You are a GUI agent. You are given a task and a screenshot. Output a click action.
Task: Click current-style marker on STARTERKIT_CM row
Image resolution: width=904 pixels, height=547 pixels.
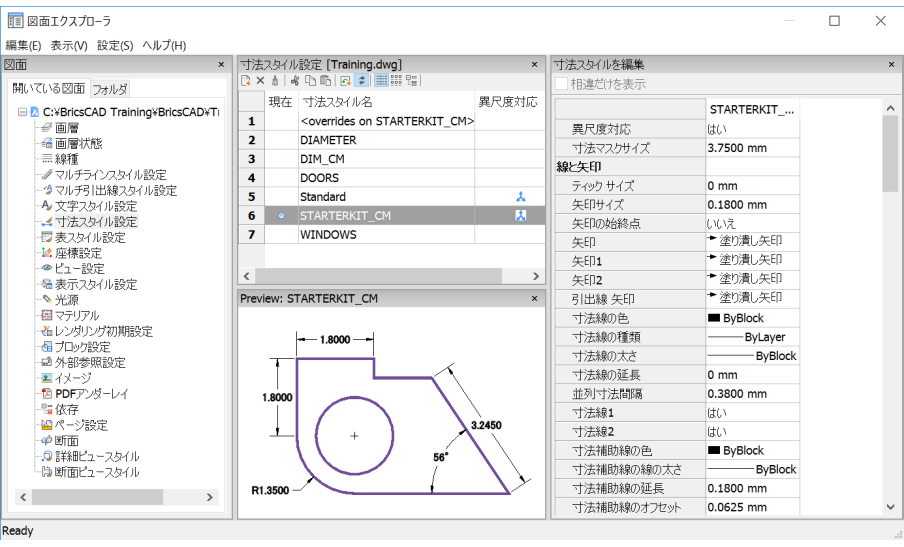[281, 216]
